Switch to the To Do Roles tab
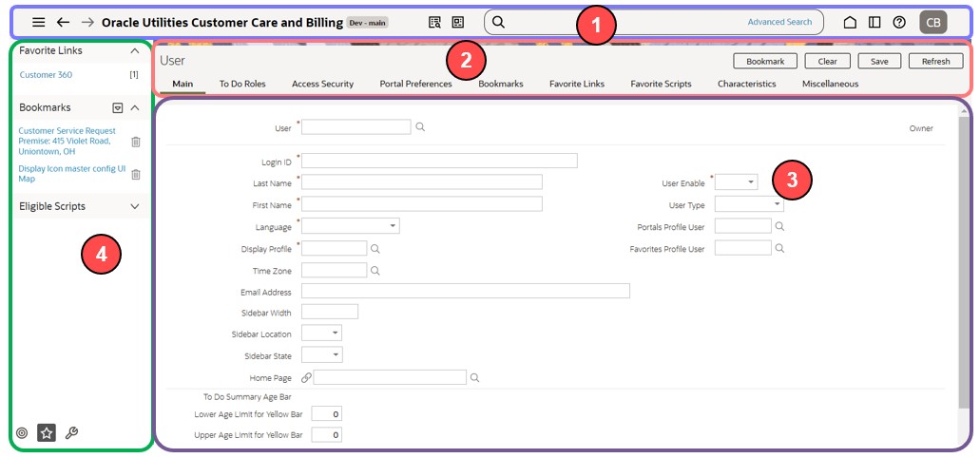This screenshot has width=980, height=458. click(242, 84)
